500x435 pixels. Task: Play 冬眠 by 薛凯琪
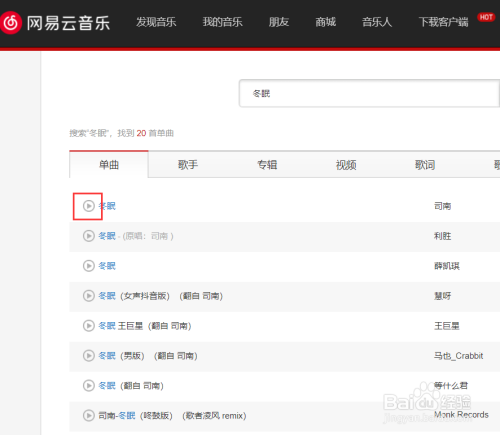[x=89, y=266]
